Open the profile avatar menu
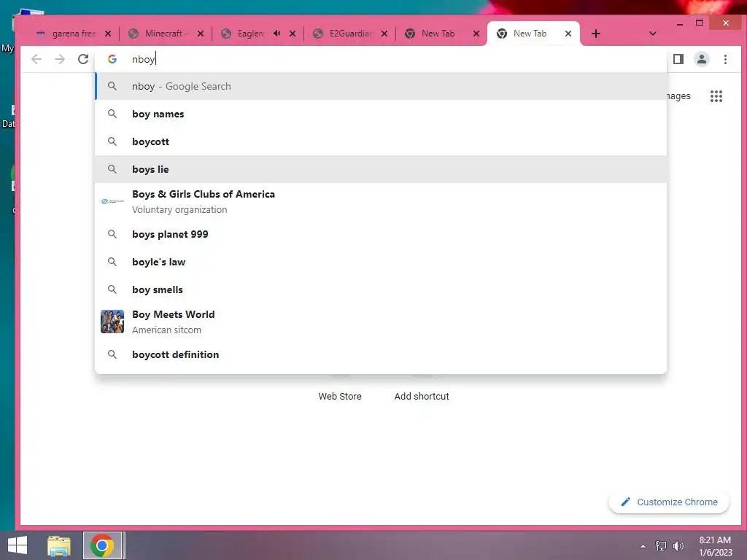 click(x=702, y=59)
